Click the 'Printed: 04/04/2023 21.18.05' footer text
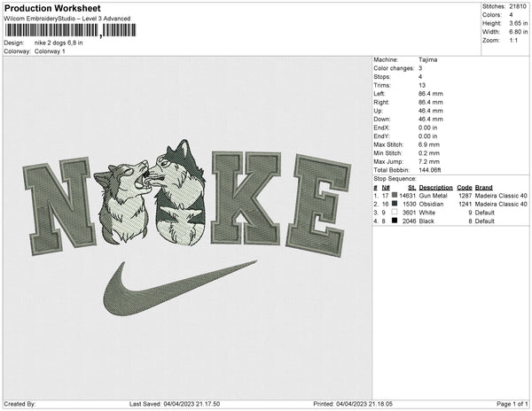This screenshot has width=532, height=411. point(353,404)
